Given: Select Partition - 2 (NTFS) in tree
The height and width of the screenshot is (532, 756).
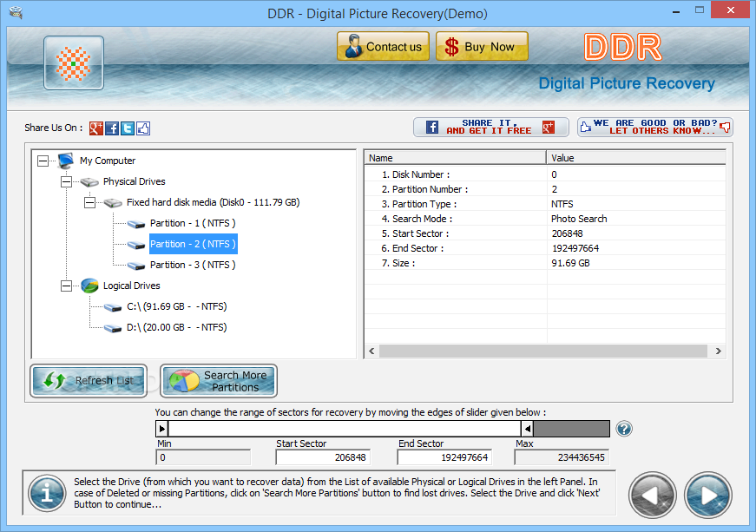Looking at the screenshot, I should pyautogui.click(x=193, y=244).
